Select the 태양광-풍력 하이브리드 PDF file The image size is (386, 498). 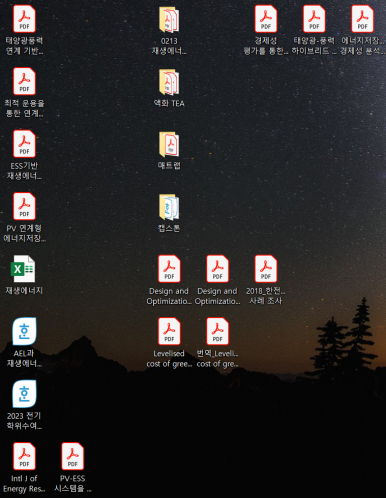[x=314, y=19]
